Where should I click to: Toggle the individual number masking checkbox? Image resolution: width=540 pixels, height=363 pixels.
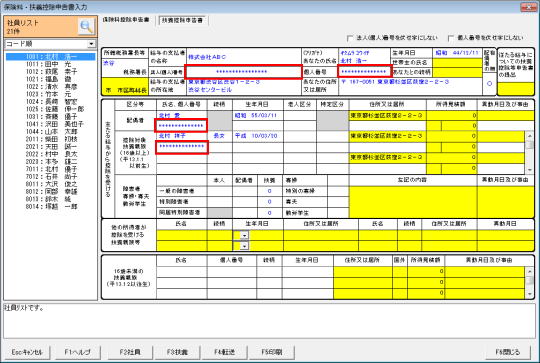(450, 38)
